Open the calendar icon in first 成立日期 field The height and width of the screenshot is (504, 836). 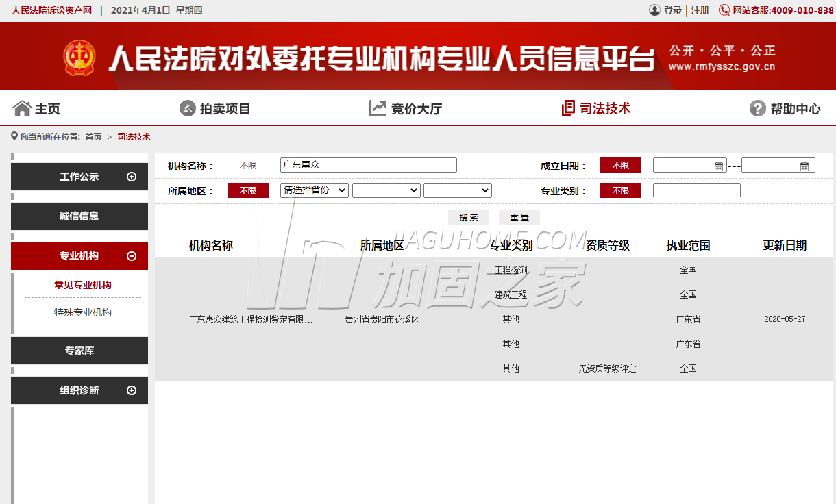tap(718, 165)
